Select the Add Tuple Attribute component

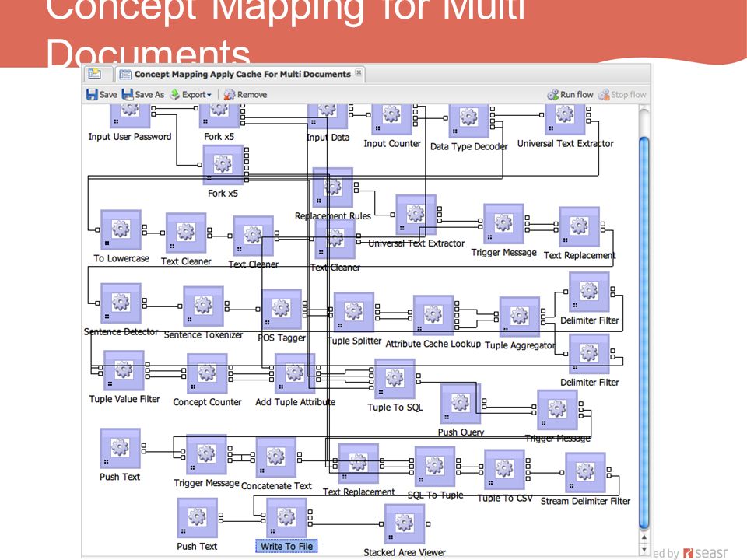[x=295, y=373]
